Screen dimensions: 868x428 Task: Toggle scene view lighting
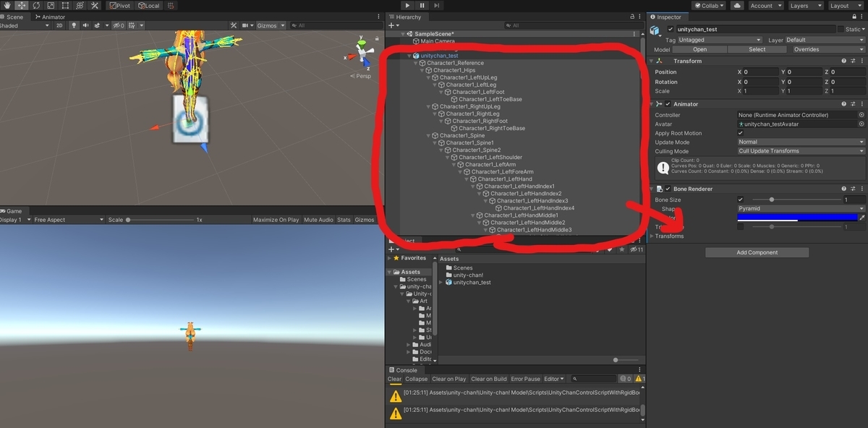pos(73,25)
